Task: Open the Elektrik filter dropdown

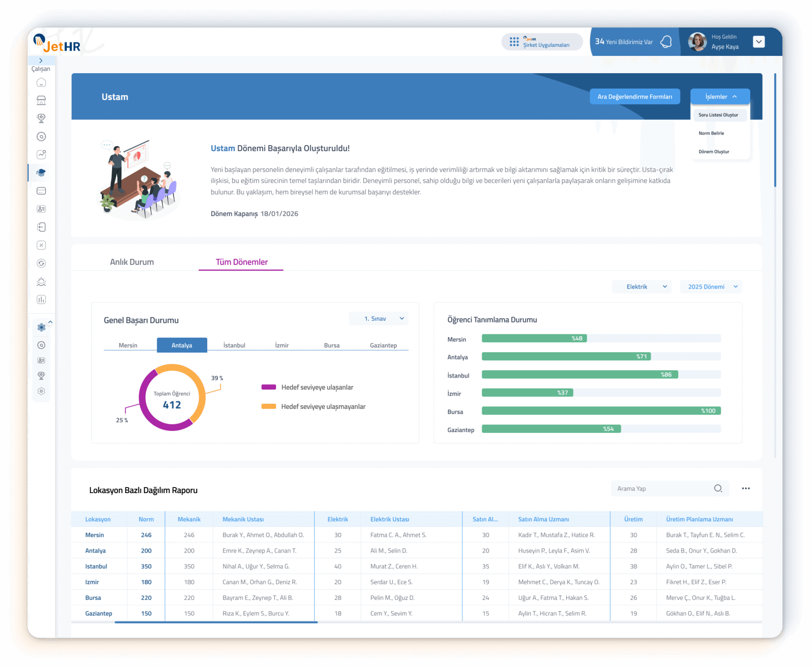Action: pos(642,287)
